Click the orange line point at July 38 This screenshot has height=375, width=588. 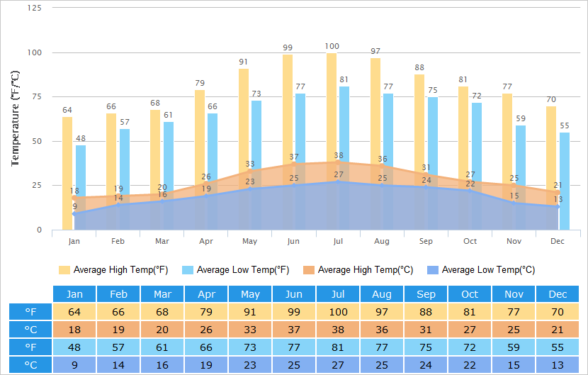click(338, 162)
